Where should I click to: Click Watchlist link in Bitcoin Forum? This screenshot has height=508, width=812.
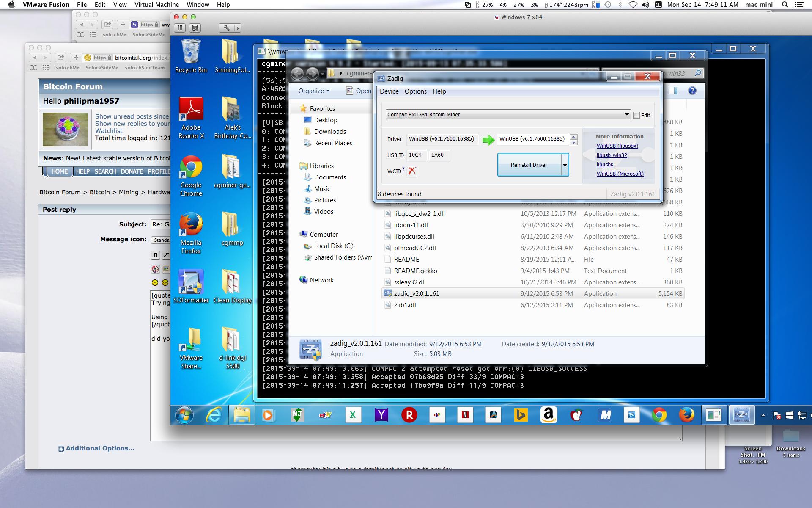coord(109,131)
